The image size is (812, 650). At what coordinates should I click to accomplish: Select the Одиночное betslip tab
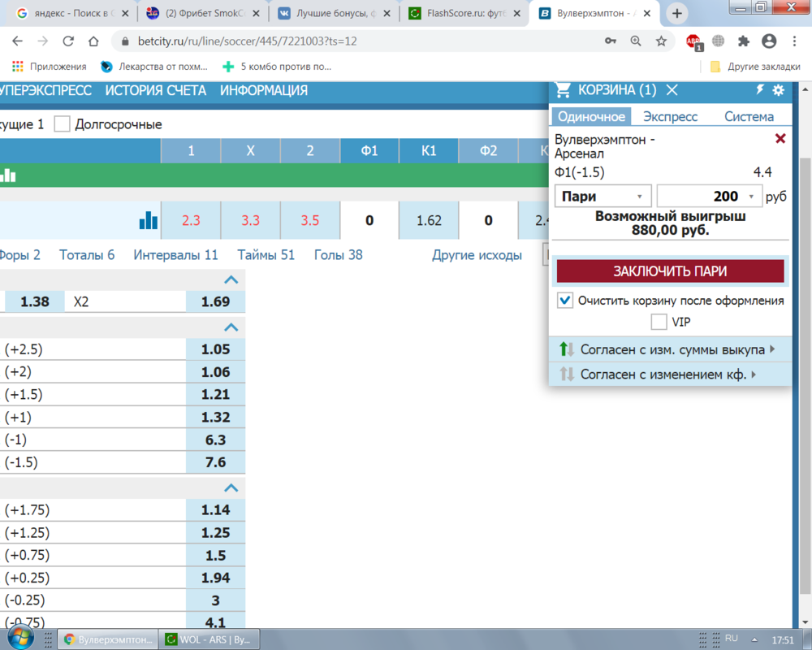(x=591, y=117)
